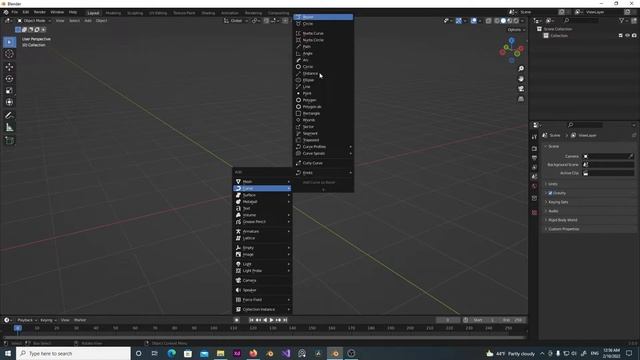Select the Add Cube tool
640x360 pixels.
click(x=9, y=141)
